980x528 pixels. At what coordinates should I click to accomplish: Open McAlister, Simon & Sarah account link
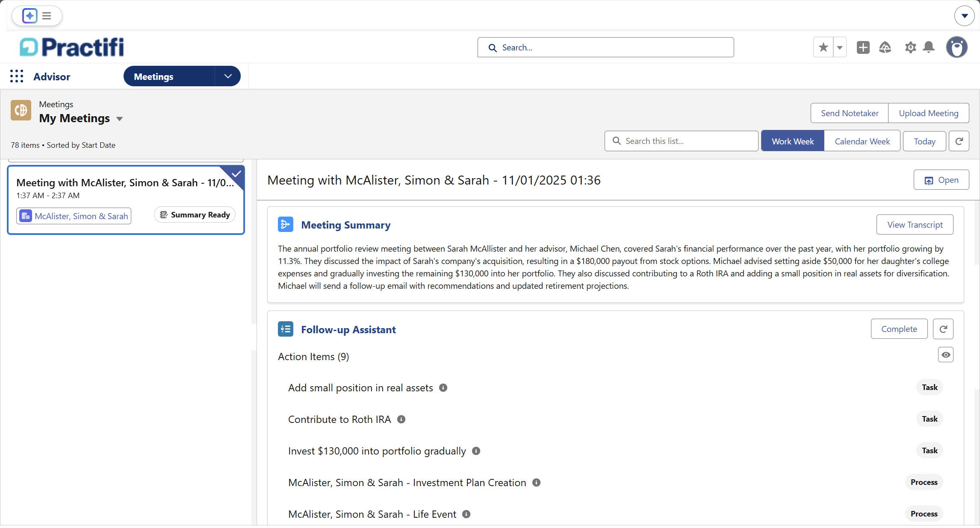coord(81,216)
